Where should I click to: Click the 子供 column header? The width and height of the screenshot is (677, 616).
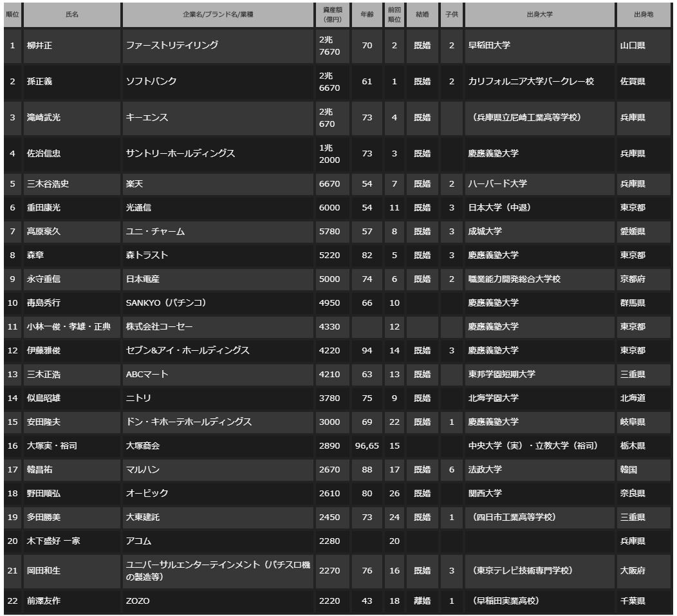click(x=452, y=15)
